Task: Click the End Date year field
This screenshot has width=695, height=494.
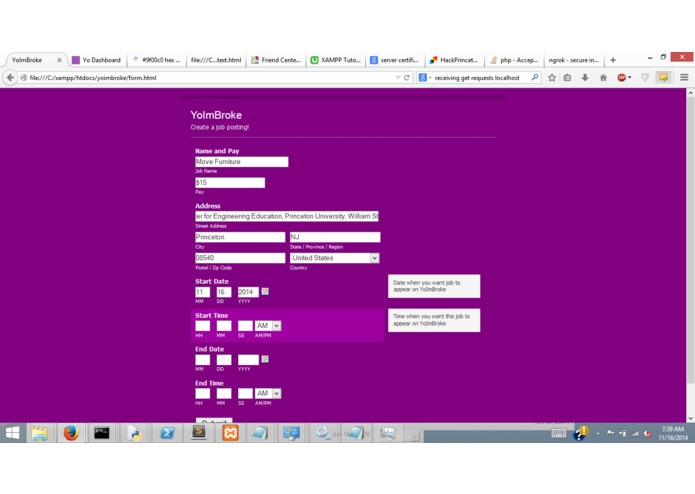Action: point(248,360)
